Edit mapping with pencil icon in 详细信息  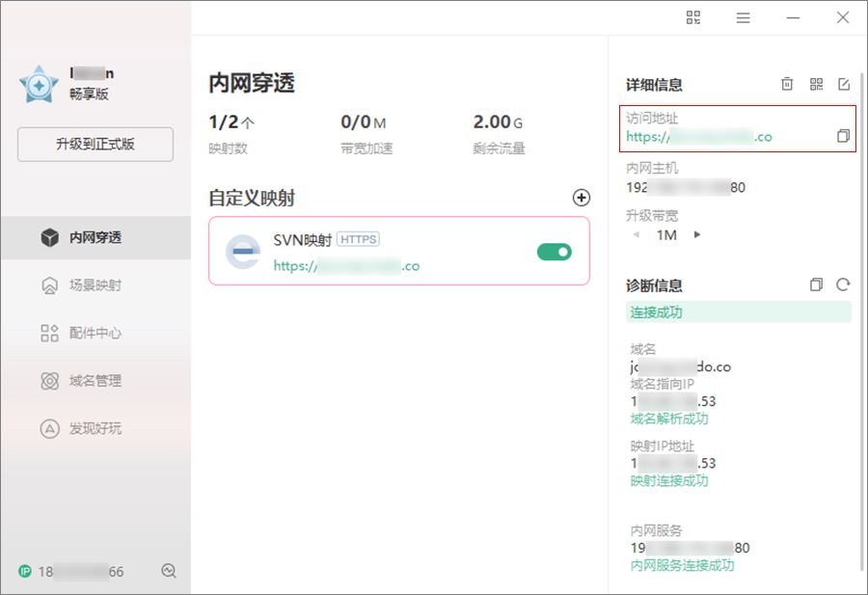844,84
